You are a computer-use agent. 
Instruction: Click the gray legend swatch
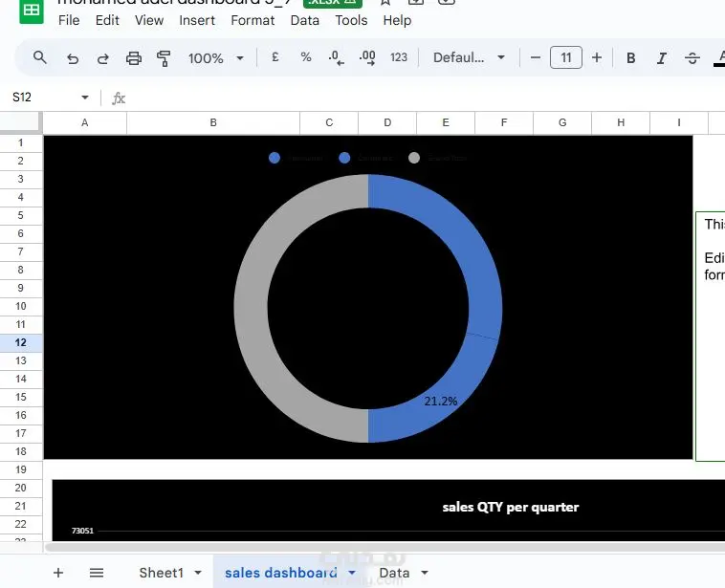coord(414,158)
